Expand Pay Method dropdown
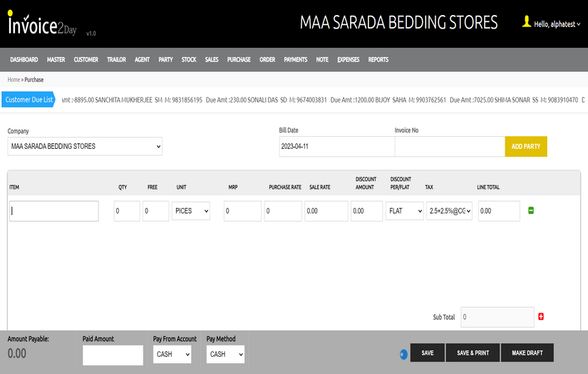Screen dimensions: 588x374 [x=225, y=354]
